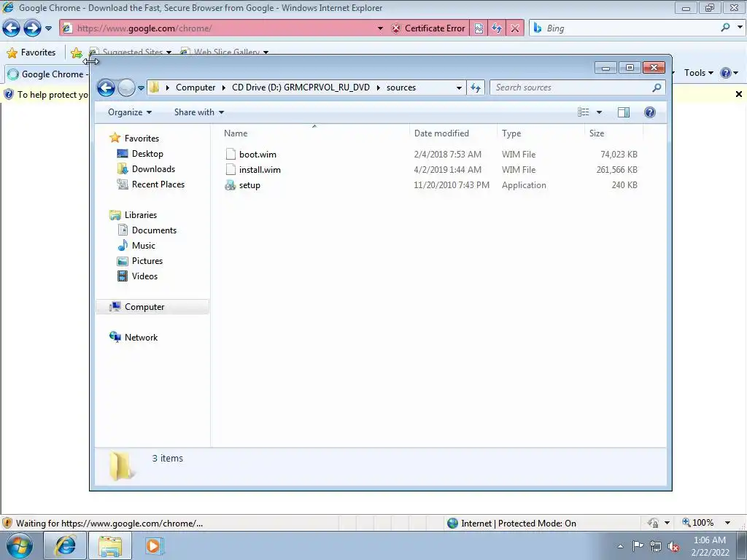
Task: Switch to Internet Explorer taskbar button
Action: click(65, 545)
